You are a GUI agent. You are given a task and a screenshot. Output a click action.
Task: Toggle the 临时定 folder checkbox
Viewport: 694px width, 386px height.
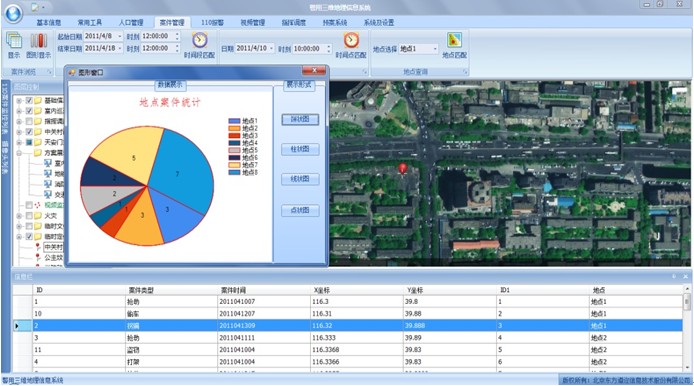coord(29,236)
